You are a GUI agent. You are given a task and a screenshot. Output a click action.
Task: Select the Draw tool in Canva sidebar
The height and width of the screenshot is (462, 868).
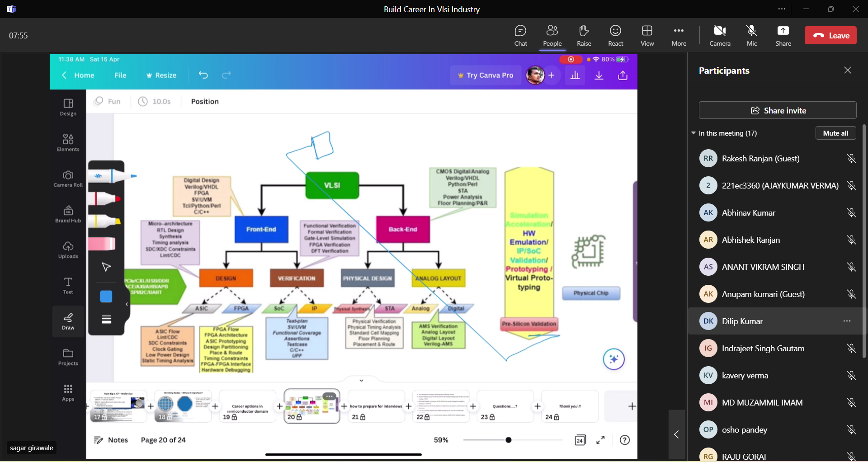pyautogui.click(x=68, y=321)
